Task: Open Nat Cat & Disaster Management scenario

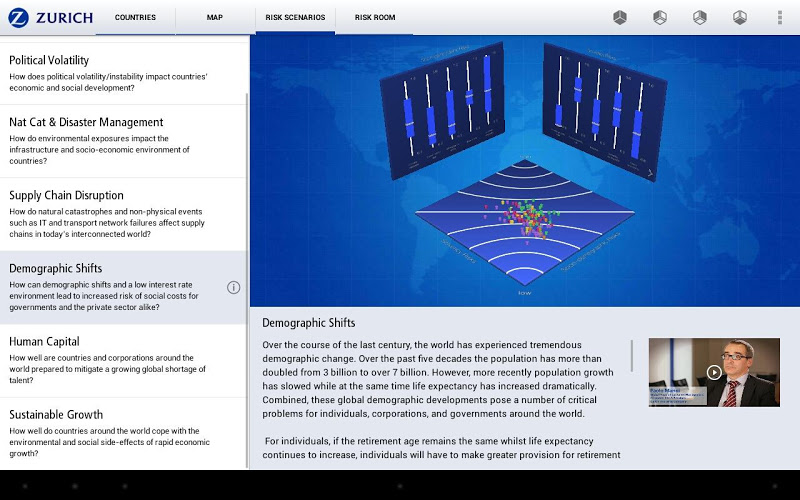Action: (x=120, y=140)
